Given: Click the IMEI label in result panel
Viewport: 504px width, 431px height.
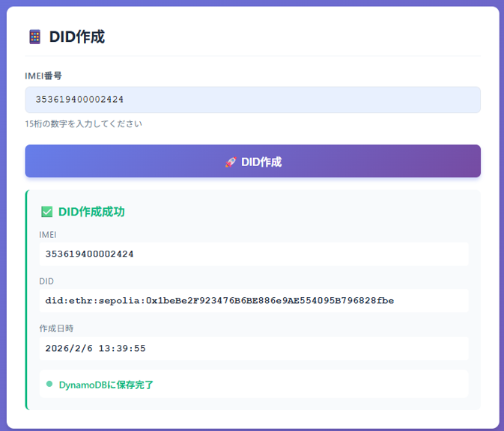Looking at the screenshot, I should [x=48, y=235].
